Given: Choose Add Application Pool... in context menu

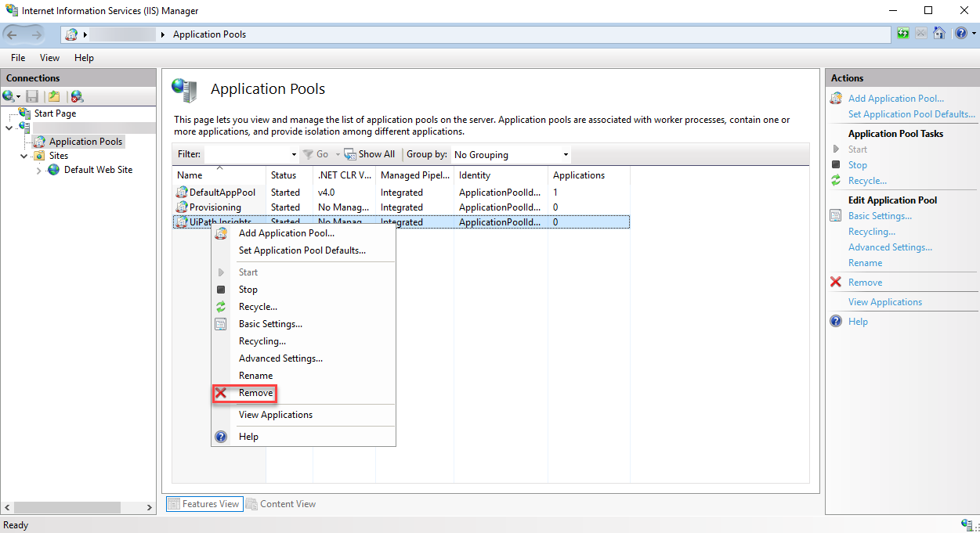Looking at the screenshot, I should click(287, 233).
